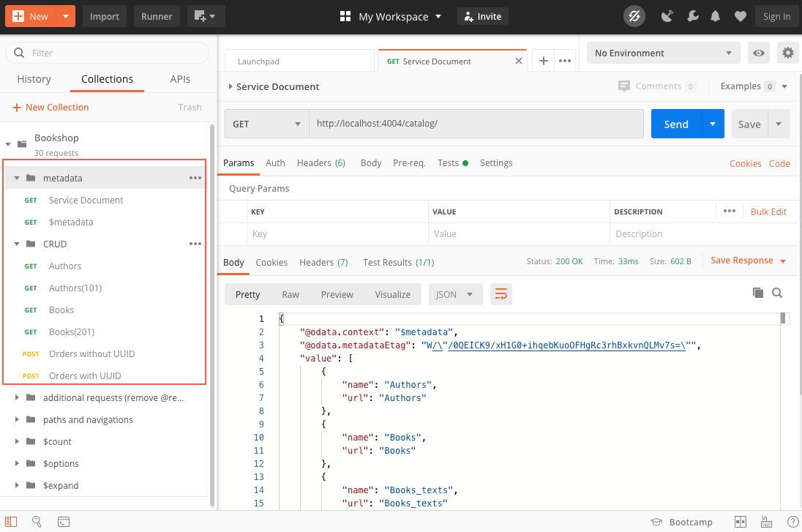Open the environment quick look eye icon
802x532 pixels.
click(x=759, y=53)
